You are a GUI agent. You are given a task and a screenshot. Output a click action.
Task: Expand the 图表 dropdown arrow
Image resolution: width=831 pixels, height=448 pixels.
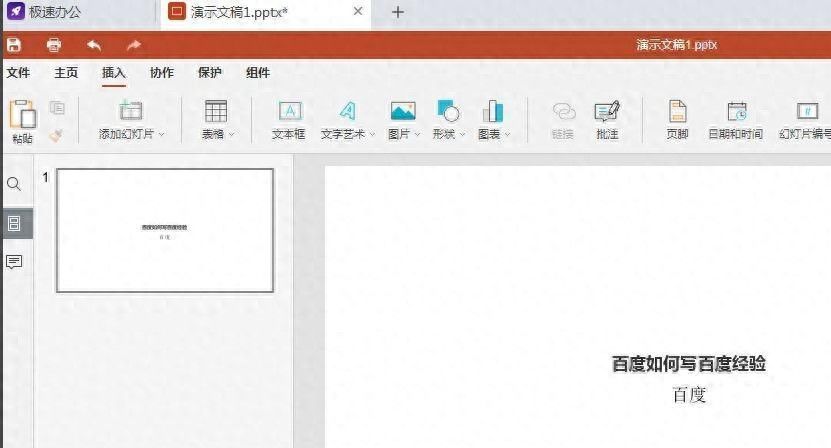pos(507,135)
